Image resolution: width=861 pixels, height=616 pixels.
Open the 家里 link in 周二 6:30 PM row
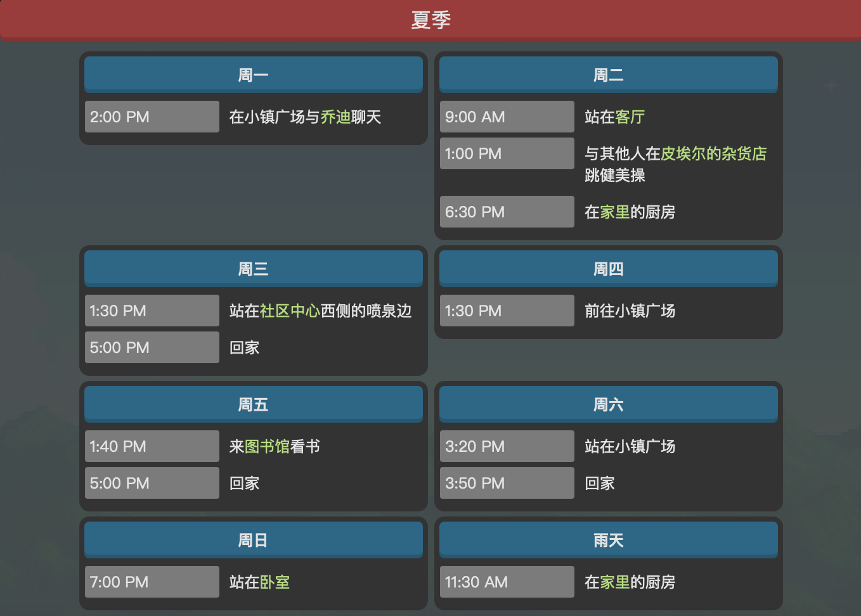tap(615, 212)
